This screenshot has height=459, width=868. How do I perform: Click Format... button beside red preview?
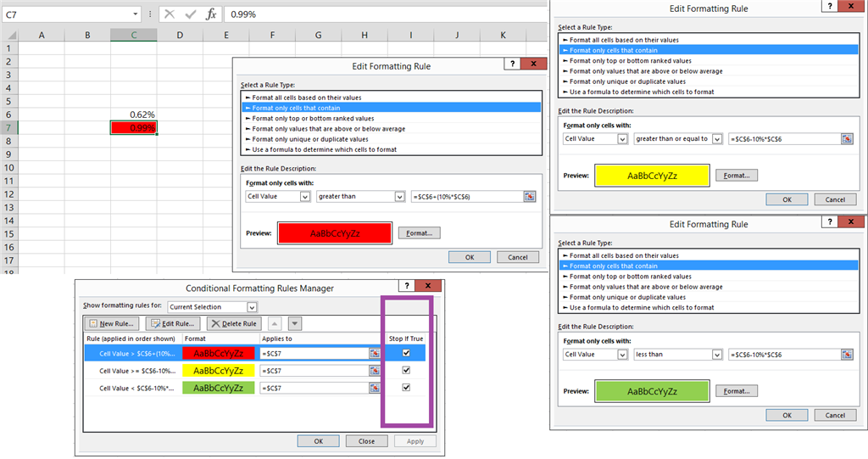tap(419, 233)
